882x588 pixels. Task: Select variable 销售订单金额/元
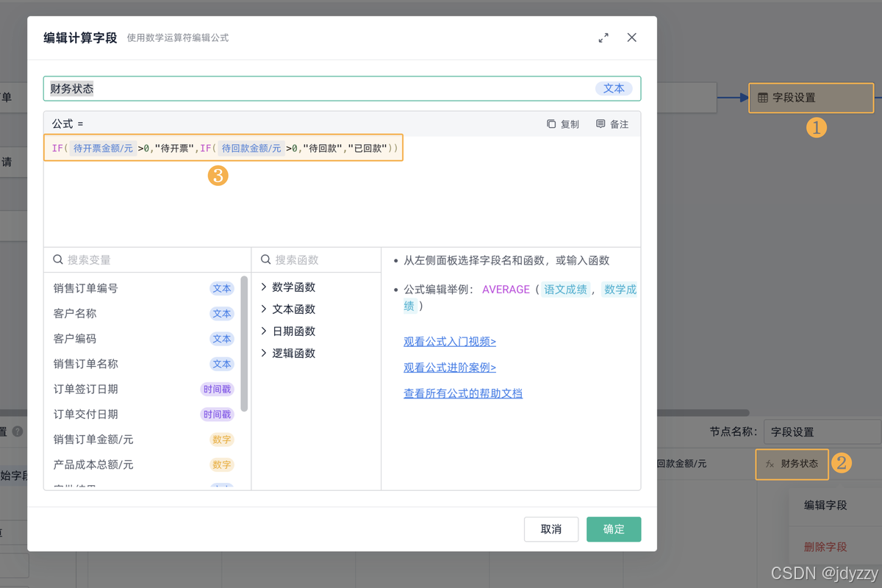pos(143,440)
